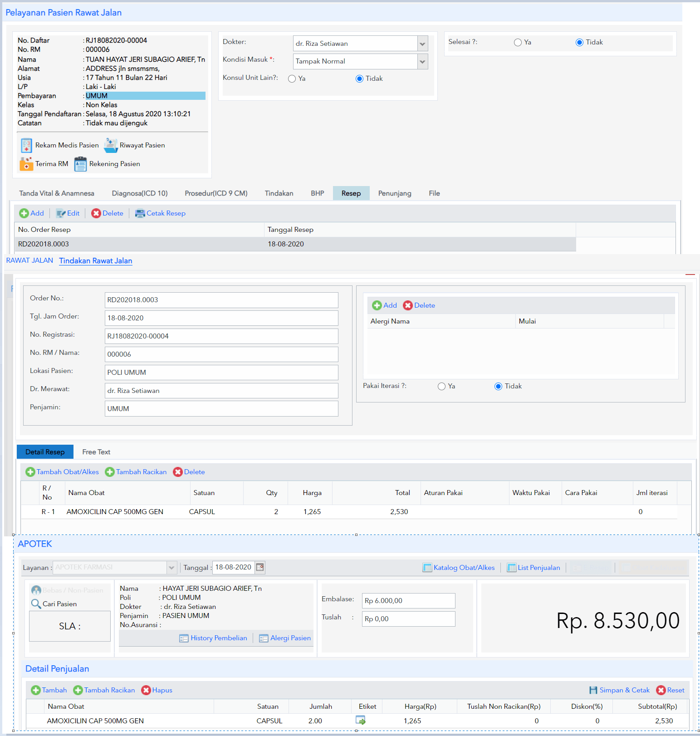This screenshot has height=736, width=700.
Task: Switch to Diagnosa(ICD 10) tab
Action: (x=140, y=193)
